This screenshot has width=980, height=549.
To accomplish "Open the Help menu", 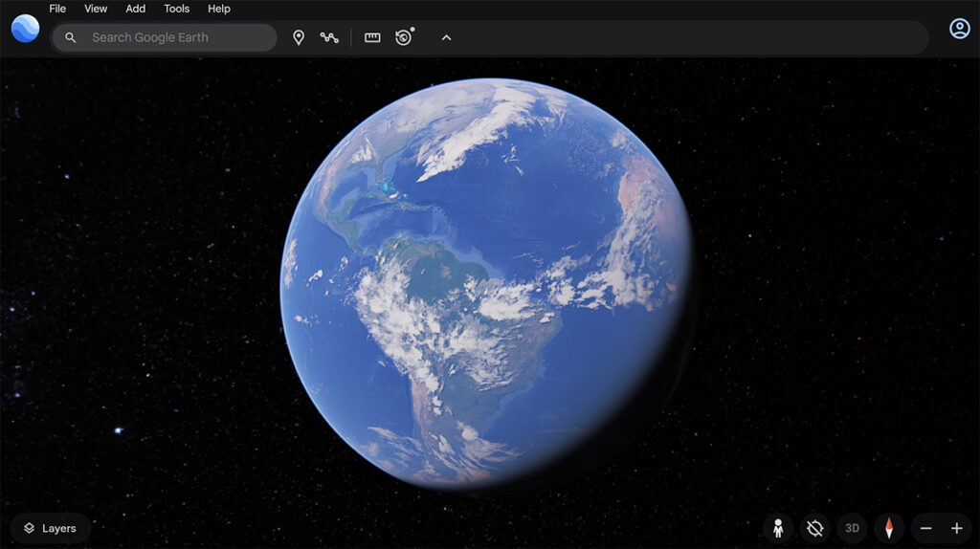I will pos(219,9).
